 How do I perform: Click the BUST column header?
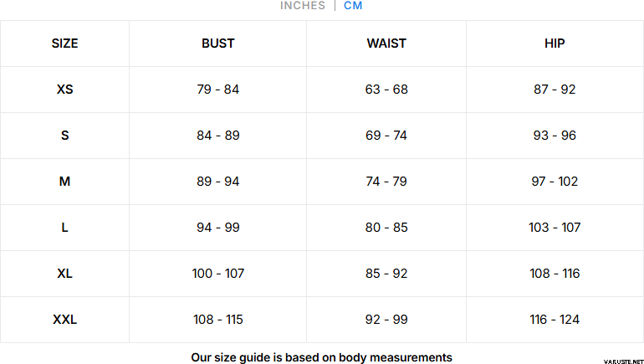[x=217, y=44]
